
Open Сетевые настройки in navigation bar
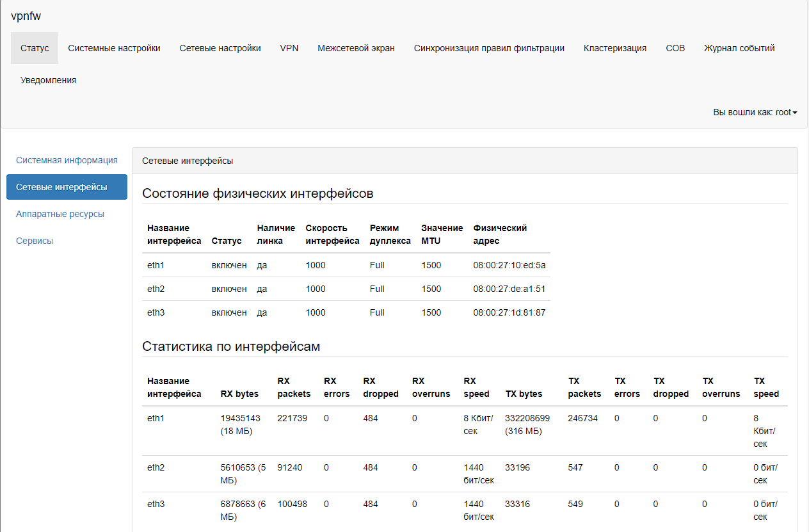220,48
